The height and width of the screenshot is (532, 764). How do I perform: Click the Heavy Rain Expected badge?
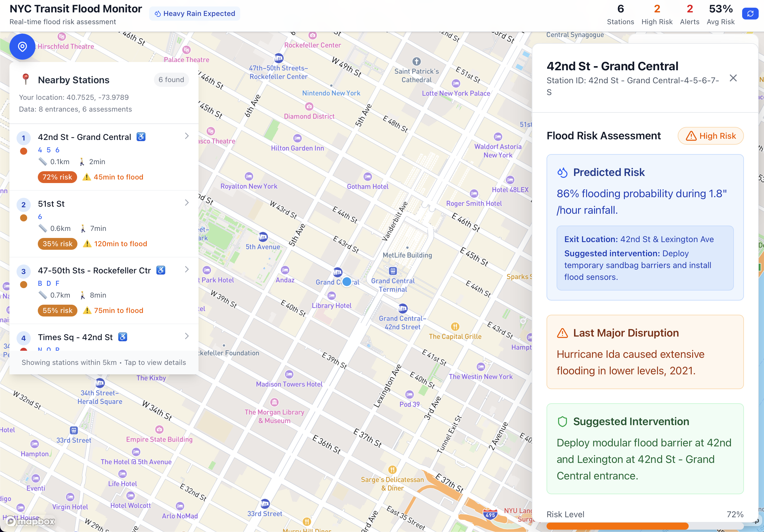click(195, 14)
